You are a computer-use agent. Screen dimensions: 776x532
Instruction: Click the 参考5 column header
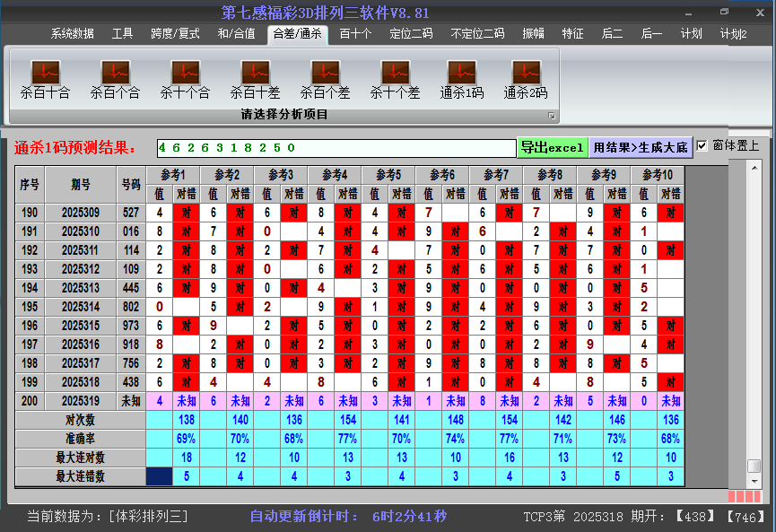388,174
